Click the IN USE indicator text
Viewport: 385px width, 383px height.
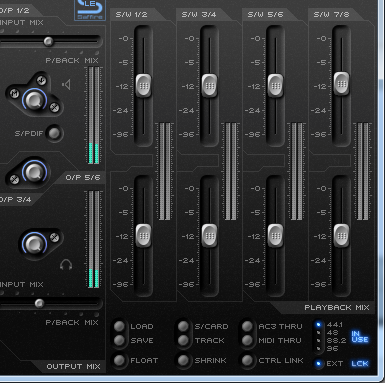(x=360, y=337)
